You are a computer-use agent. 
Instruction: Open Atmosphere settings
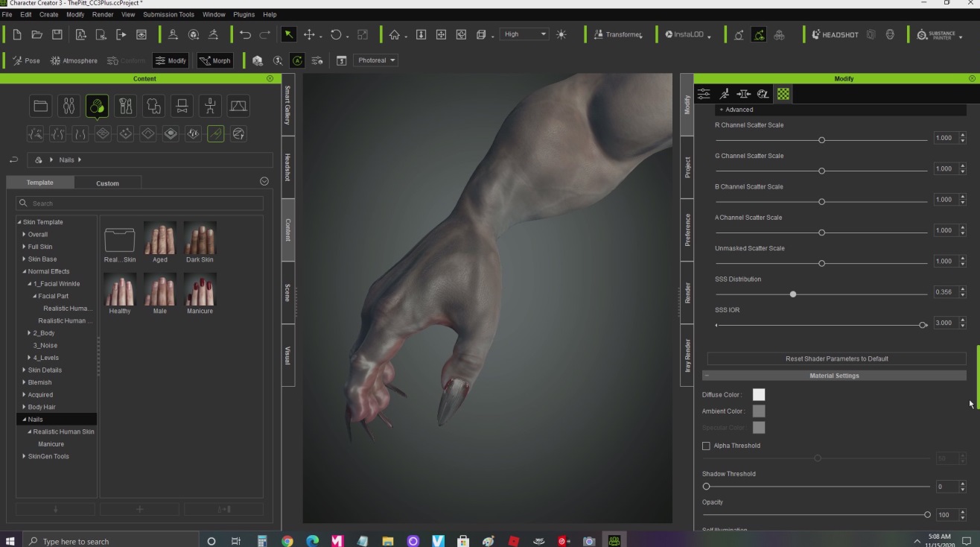tap(74, 60)
